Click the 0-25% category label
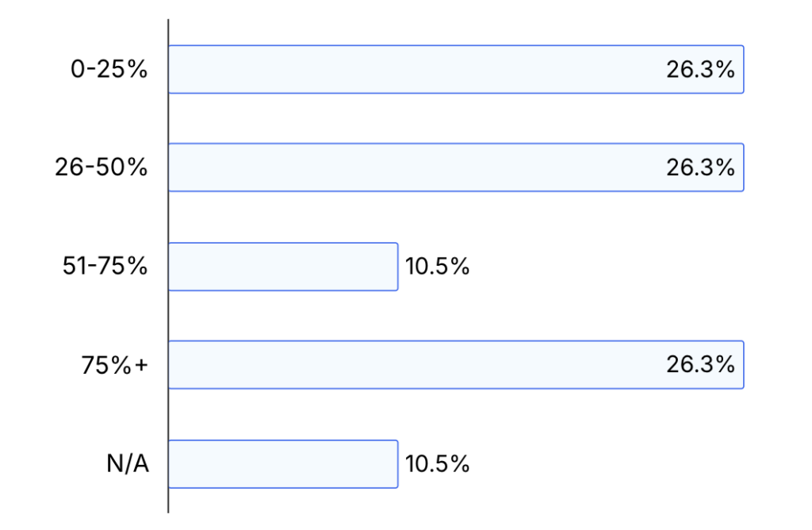The height and width of the screenshot is (530, 812). (x=109, y=69)
